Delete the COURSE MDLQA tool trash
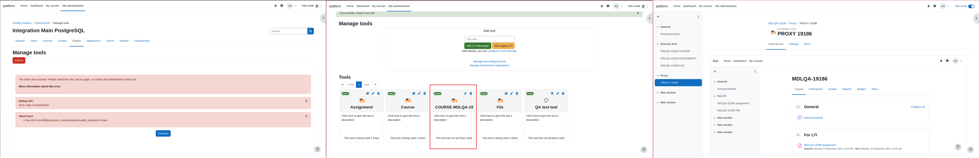This screenshot has width=980, height=158. [471, 93]
